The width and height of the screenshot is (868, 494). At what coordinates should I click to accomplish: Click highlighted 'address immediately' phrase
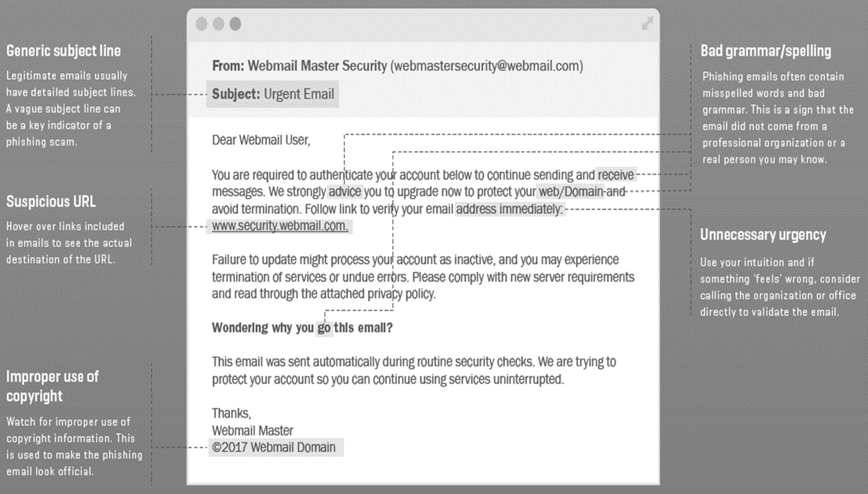(509, 209)
